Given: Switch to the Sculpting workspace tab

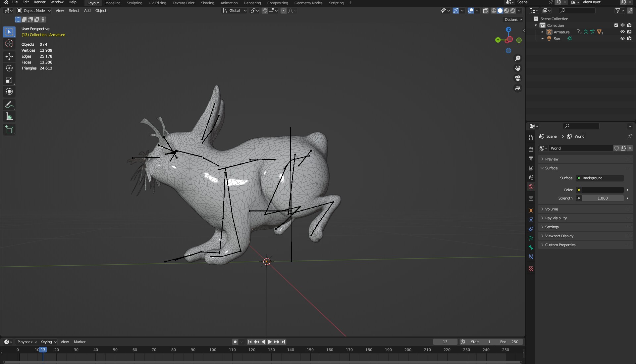Looking at the screenshot, I should (x=134, y=3).
